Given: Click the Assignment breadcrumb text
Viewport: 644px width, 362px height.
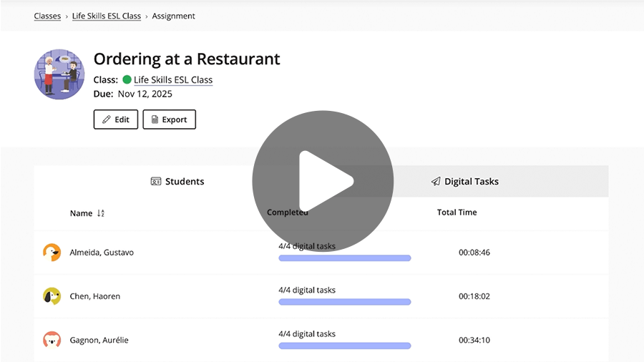Looking at the screenshot, I should pos(173,16).
